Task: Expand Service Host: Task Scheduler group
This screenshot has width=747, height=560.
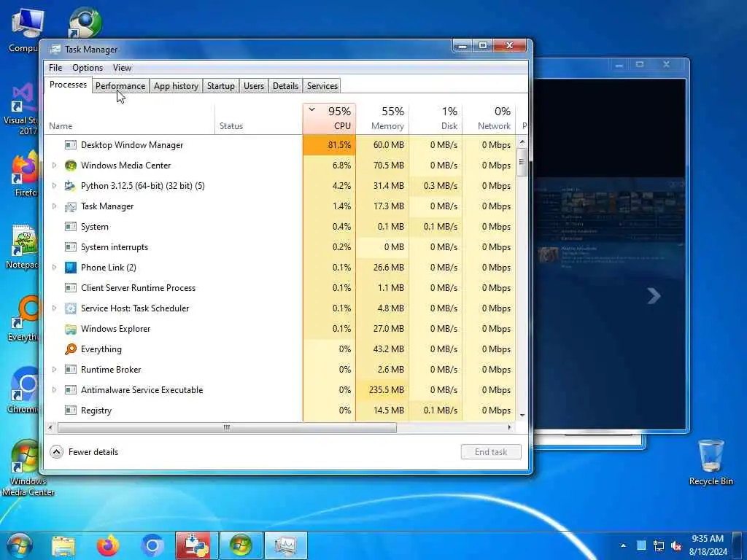Action: click(x=54, y=308)
